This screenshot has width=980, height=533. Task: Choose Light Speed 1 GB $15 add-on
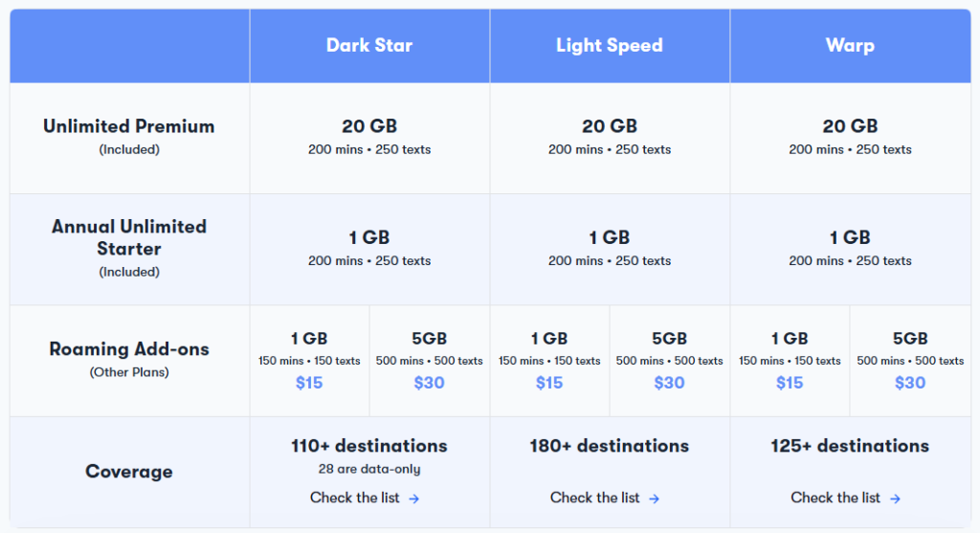coord(549,361)
